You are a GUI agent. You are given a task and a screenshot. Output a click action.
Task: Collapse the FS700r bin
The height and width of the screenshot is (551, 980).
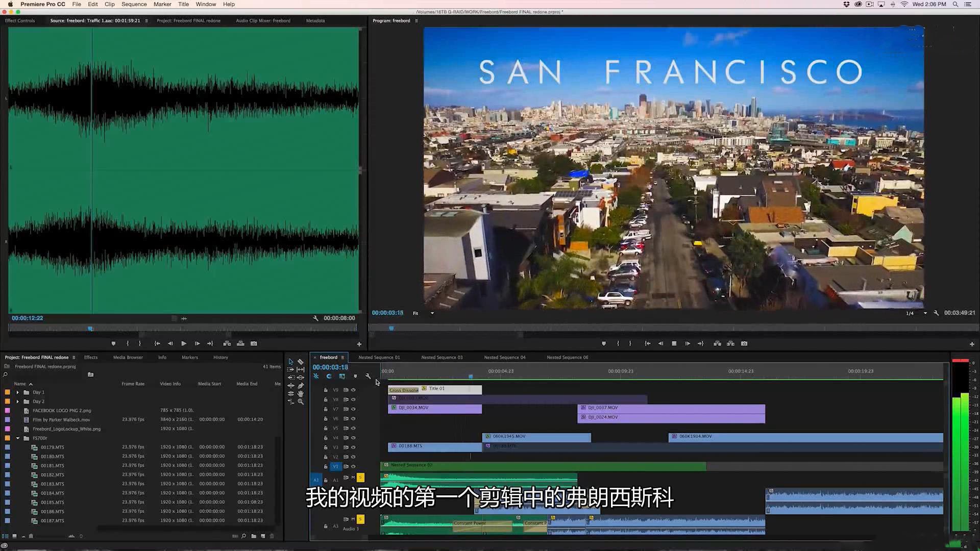(x=17, y=438)
